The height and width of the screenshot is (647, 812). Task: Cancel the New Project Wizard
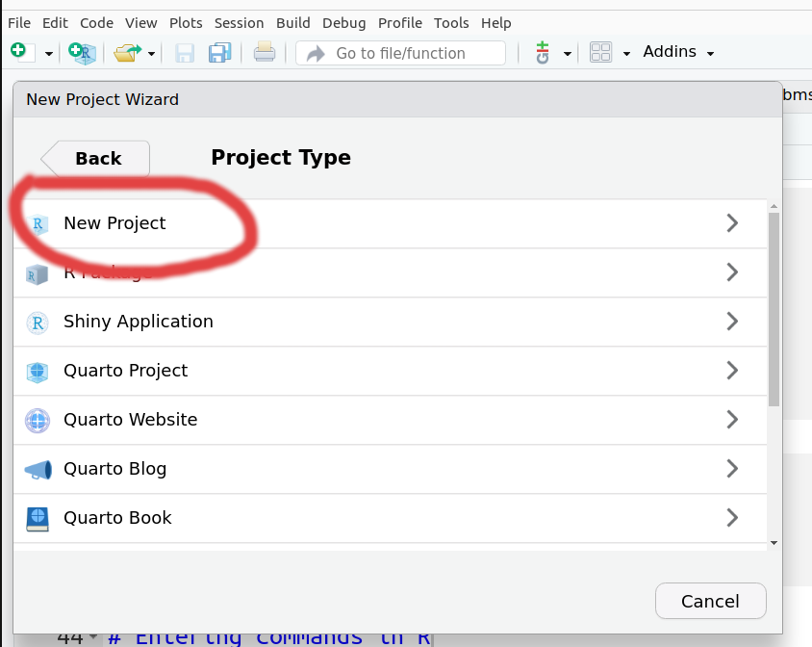click(710, 601)
